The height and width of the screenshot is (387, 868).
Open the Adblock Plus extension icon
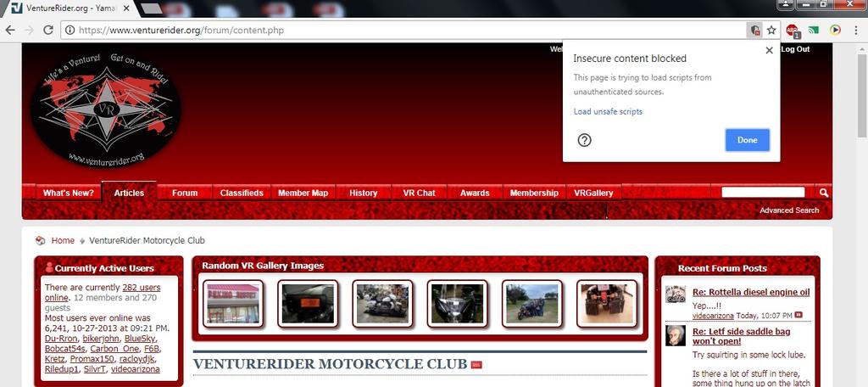click(793, 31)
